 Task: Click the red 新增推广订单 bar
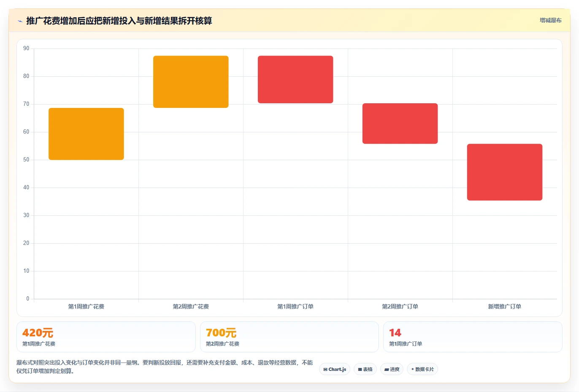tap(505, 172)
